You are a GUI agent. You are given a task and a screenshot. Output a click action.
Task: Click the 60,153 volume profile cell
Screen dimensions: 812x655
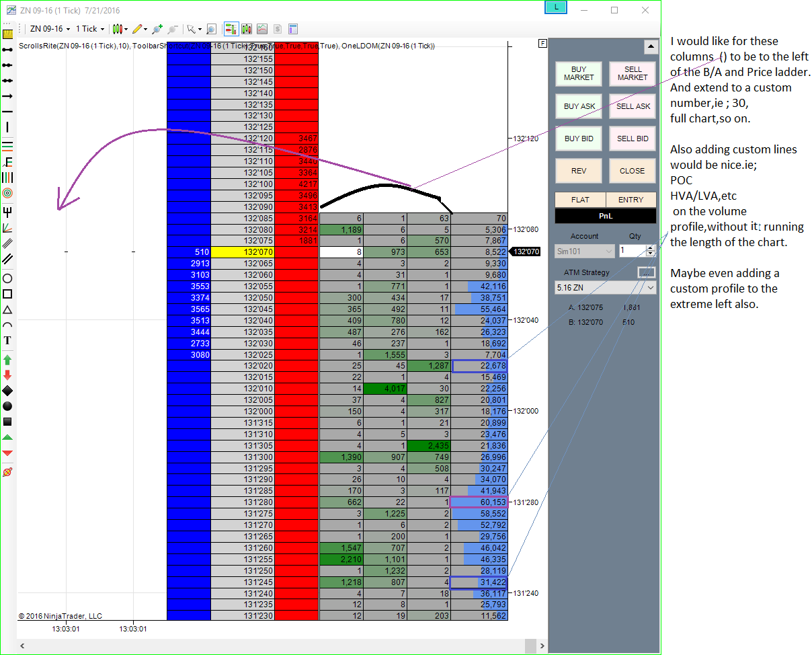point(479,502)
